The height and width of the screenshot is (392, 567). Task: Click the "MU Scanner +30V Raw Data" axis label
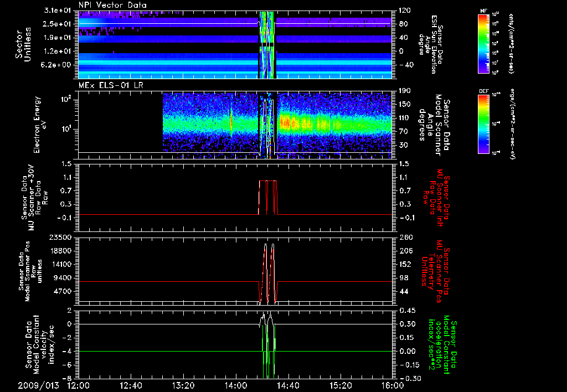[x=35, y=198]
